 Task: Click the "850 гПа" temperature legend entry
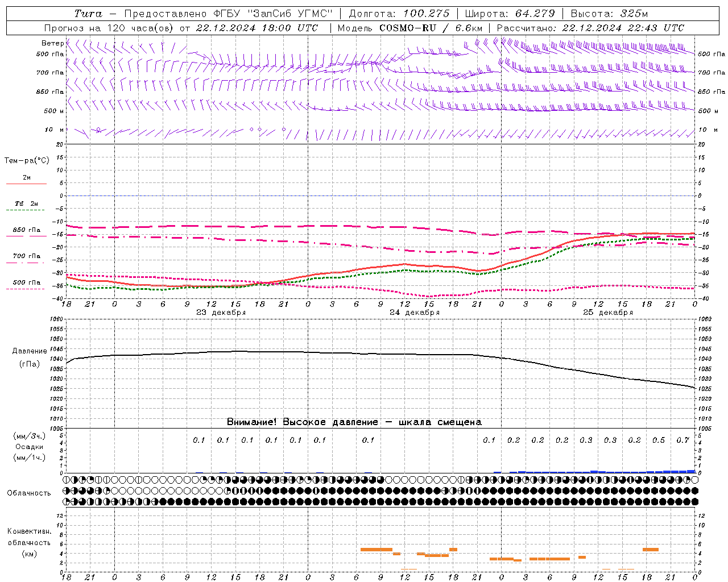[27, 230]
